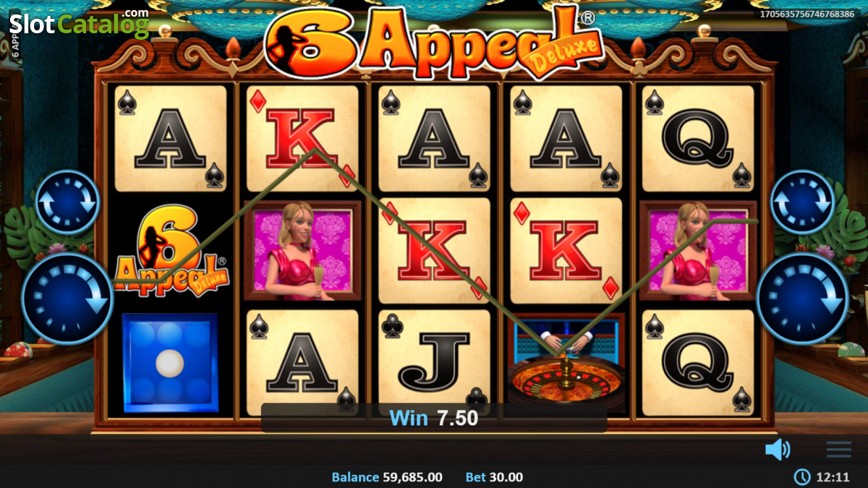Click the blonde woman symbol on reel five
Image resolution: width=868 pixels, height=488 pixels.
[x=698, y=250]
